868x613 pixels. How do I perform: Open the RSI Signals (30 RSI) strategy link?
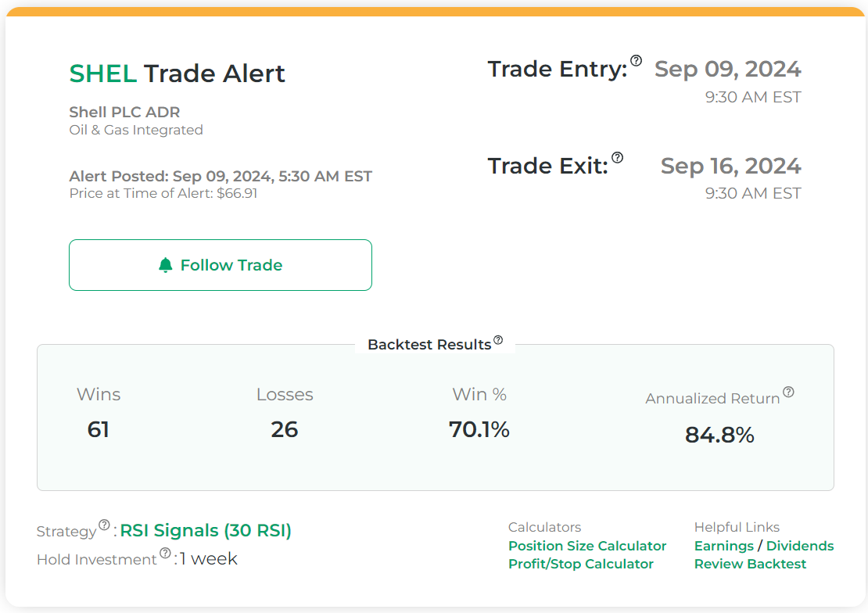coord(206,531)
